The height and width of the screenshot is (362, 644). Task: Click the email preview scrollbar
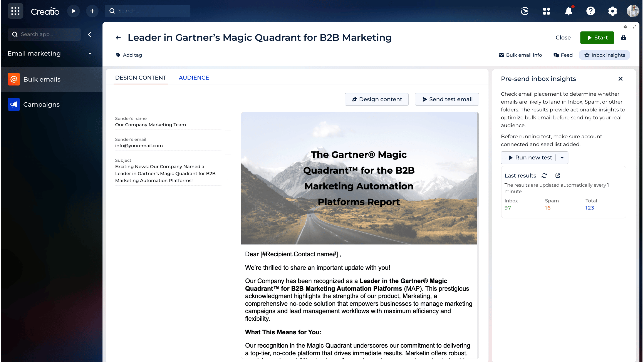tap(478, 160)
